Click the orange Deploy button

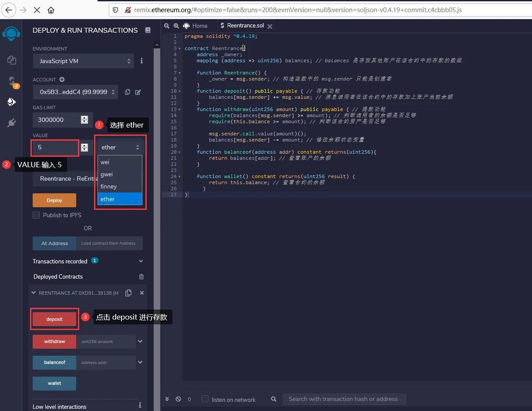[54, 200]
